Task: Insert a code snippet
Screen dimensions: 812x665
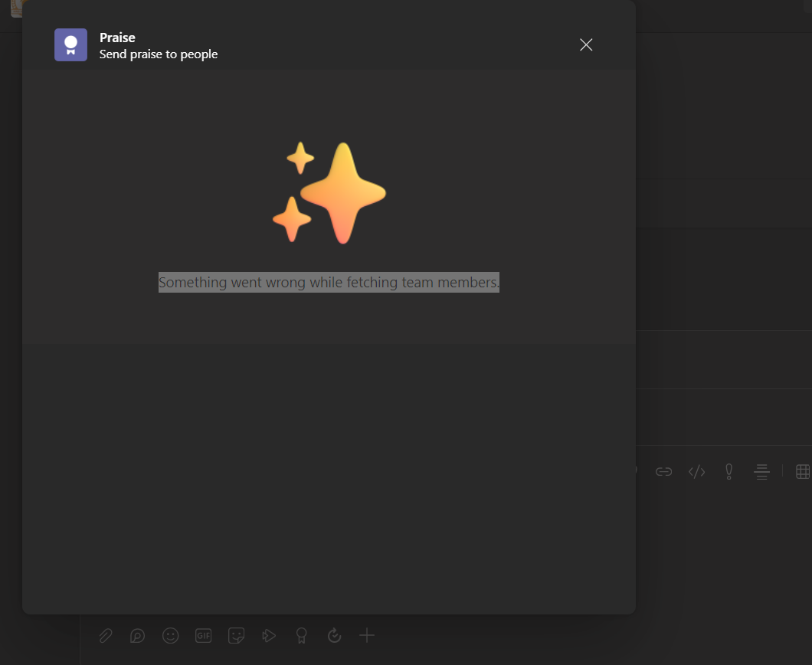Action: click(x=696, y=471)
